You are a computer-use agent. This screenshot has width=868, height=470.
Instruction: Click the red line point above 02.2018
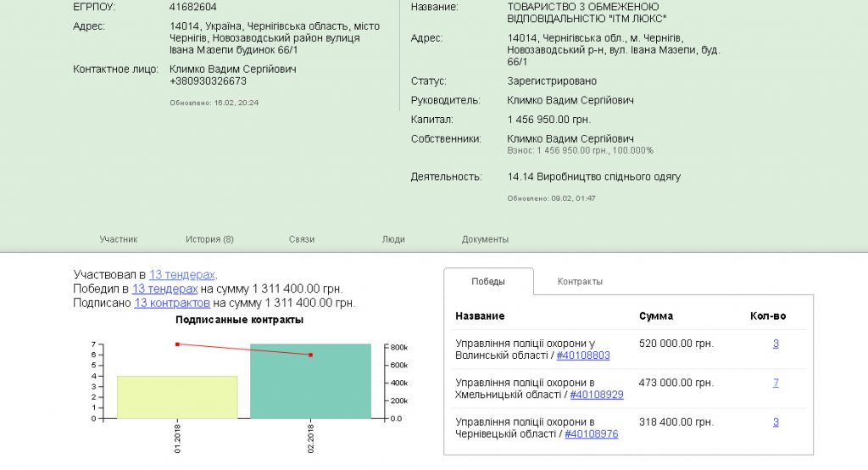pos(310,355)
